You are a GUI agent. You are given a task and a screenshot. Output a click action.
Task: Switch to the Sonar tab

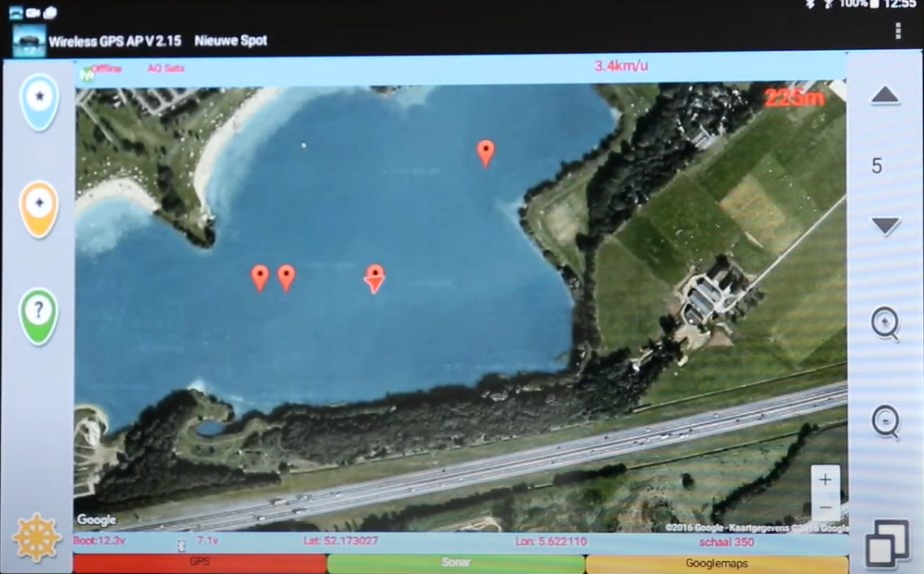pos(457,563)
